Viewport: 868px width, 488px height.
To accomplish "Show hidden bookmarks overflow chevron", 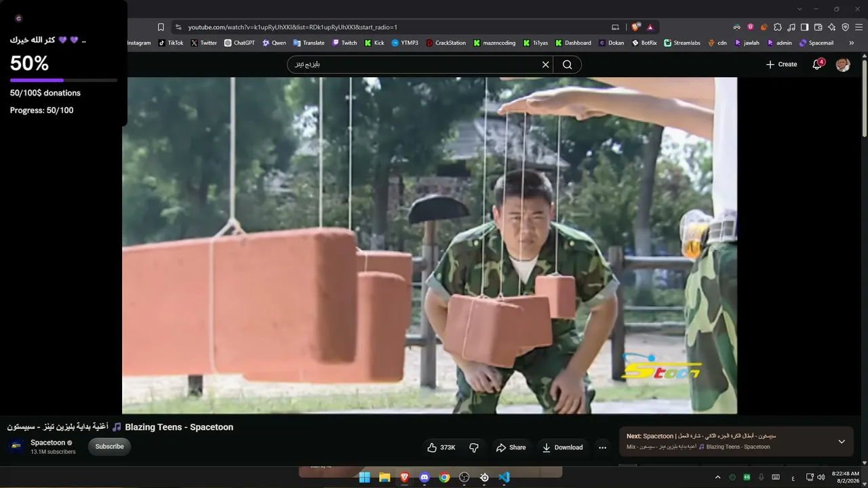I will [852, 43].
